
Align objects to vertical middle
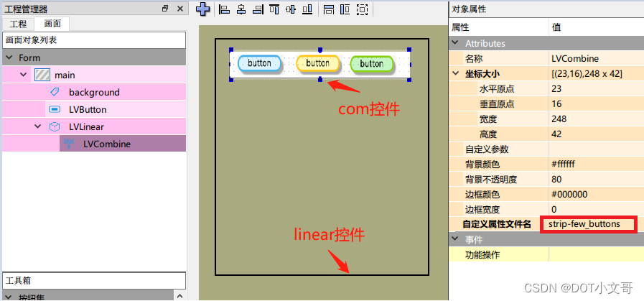tap(291, 9)
